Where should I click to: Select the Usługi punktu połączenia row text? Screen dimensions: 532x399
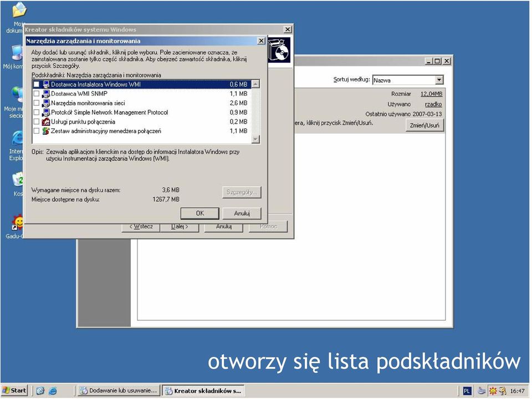[x=83, y=122]
